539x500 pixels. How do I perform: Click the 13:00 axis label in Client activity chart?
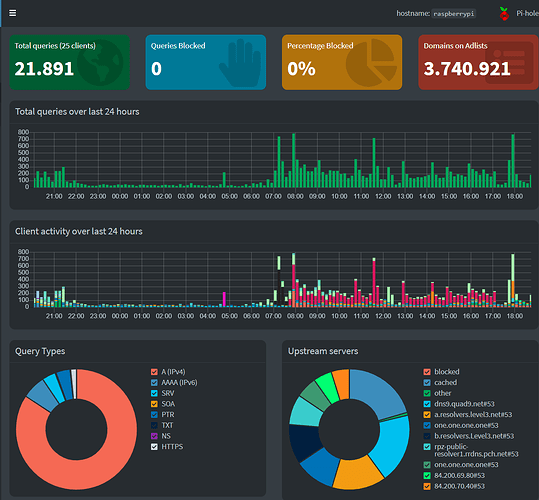[405, 316]
